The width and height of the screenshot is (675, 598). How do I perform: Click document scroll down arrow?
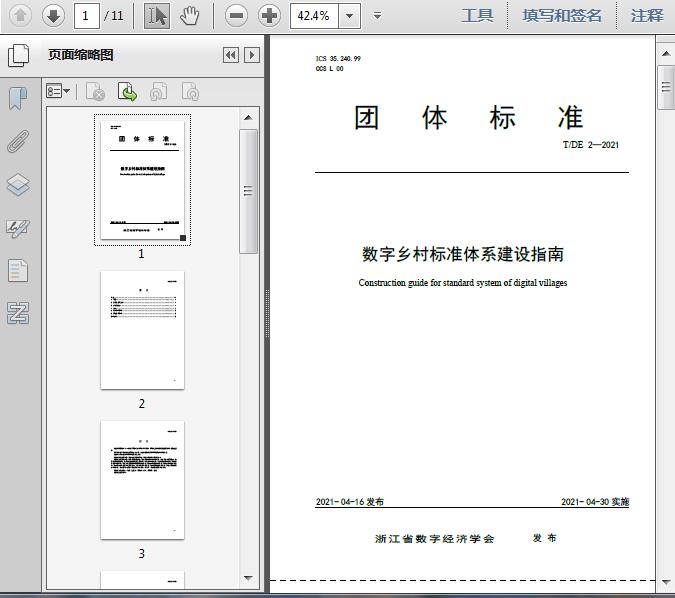666,582
